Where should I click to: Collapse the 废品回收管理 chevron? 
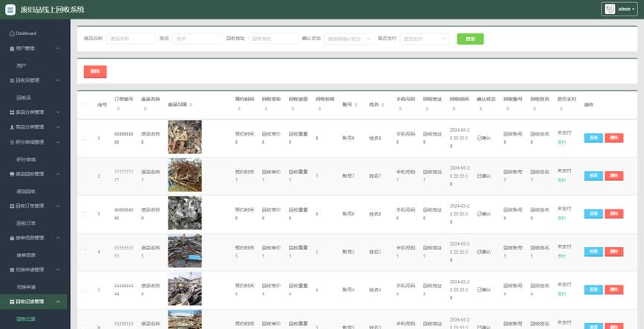point(58,174)
